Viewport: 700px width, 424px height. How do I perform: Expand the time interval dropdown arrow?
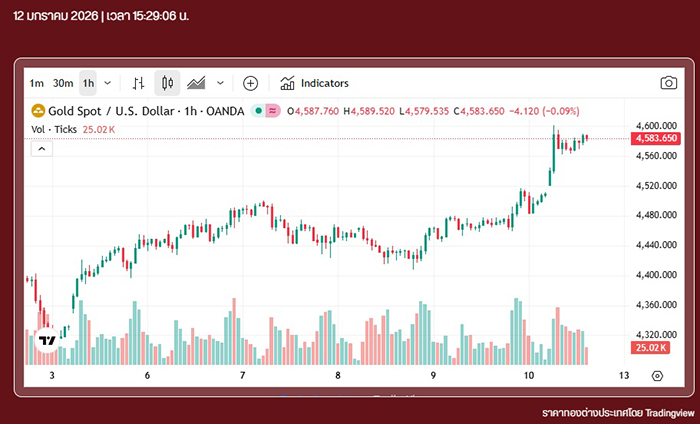click(108, 83)
